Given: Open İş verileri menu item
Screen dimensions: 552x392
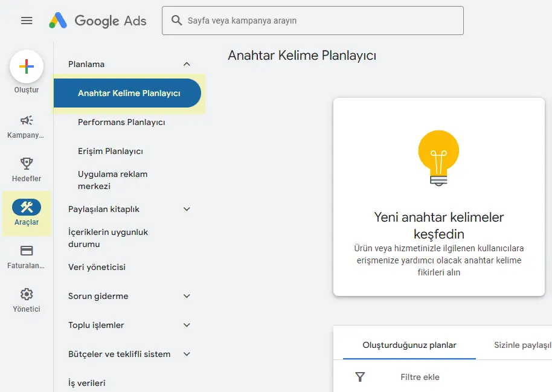Looking at the screenshot, I should pos(86,383).
